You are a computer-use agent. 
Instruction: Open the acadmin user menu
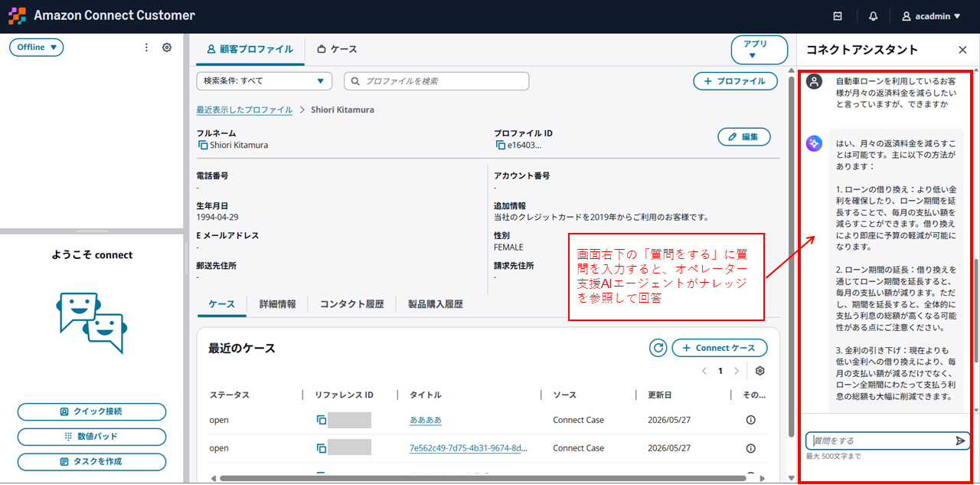931,16
